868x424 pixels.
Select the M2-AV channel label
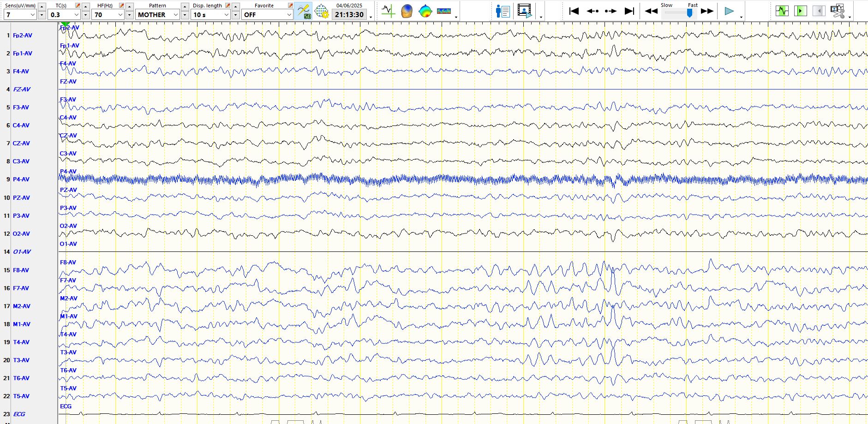22,306
